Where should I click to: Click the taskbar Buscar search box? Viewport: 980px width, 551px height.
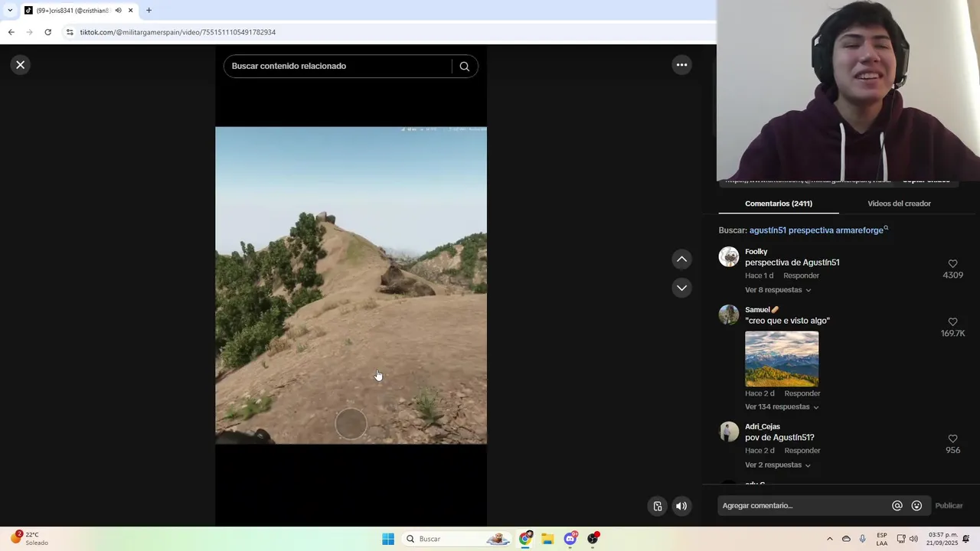[x=458, y=539]
